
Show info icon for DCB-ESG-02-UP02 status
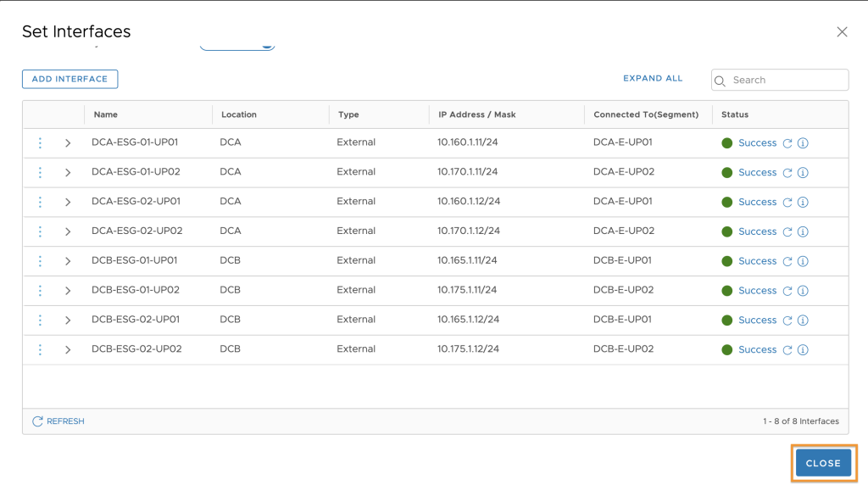pos(803,350)
